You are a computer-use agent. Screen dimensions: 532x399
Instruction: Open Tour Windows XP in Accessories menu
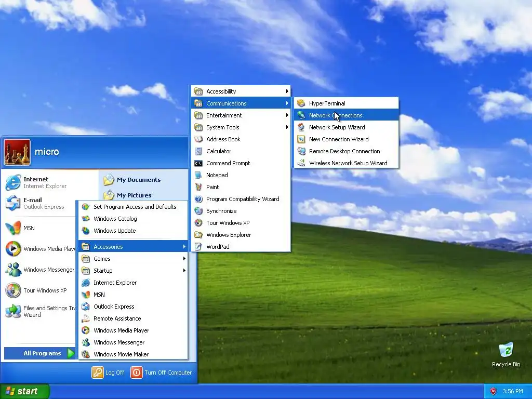pyautogui.click(x=241, y=223)
